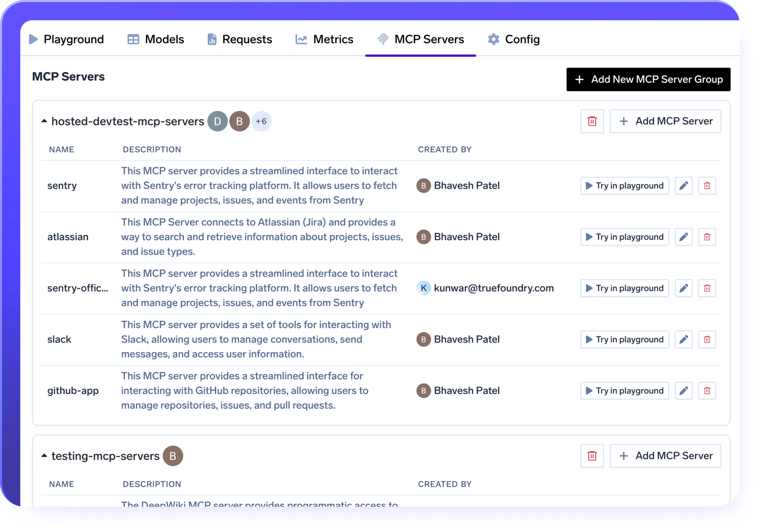The height and width of the screenshot is (532, 760).
Task: Delete the testing-mcp-servers group
Action: pyautogui.click(x=592, y=456)
